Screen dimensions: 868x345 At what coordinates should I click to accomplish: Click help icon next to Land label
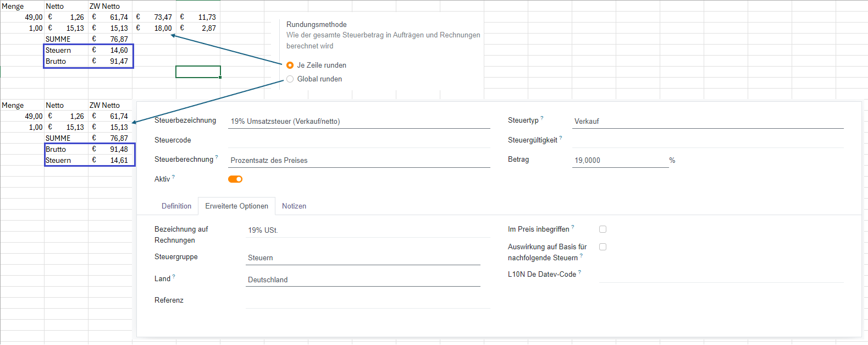174,276
